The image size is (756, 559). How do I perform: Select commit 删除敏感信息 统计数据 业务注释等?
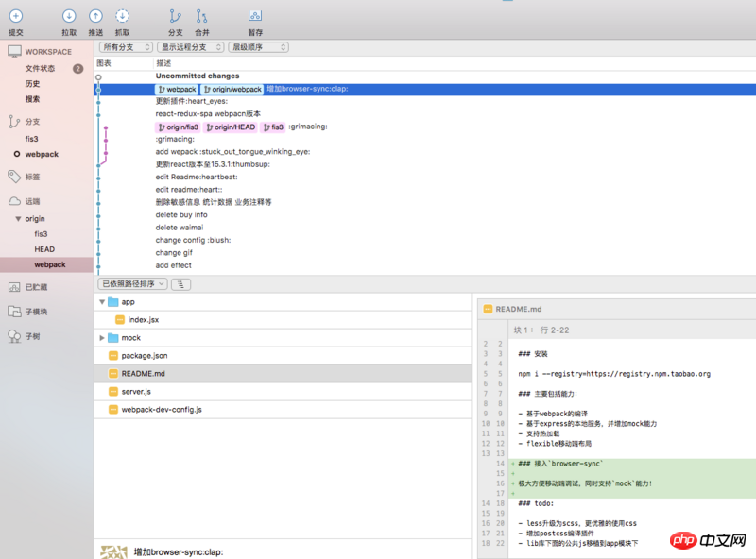424,202
